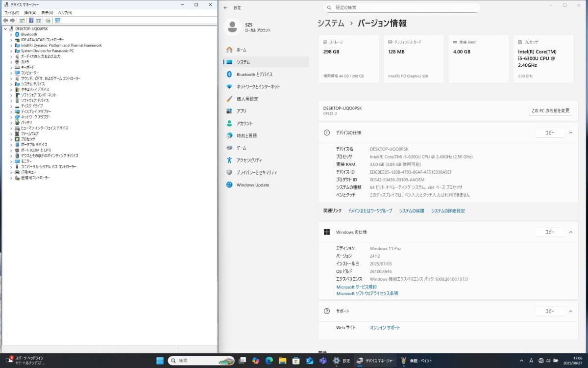Open プライバシーとセキュリティ shield icon
The height and width of the screenshot is (368, 588).
(229, 173)
